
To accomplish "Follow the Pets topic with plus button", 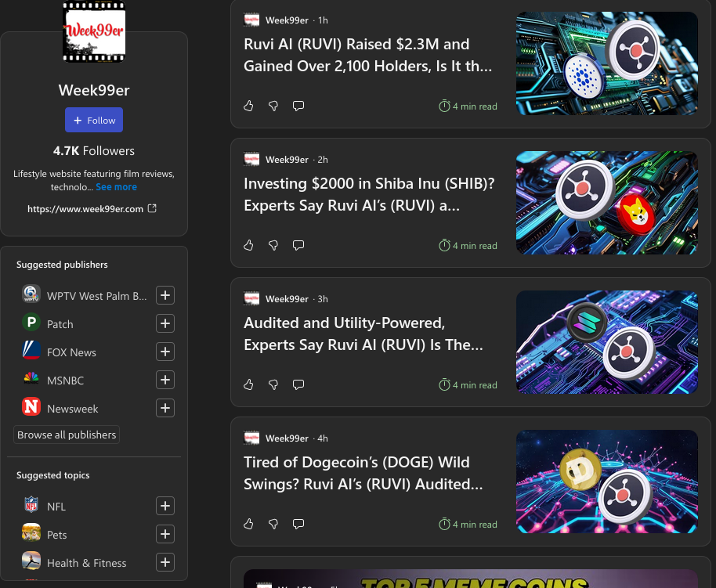I will [165, 534].
